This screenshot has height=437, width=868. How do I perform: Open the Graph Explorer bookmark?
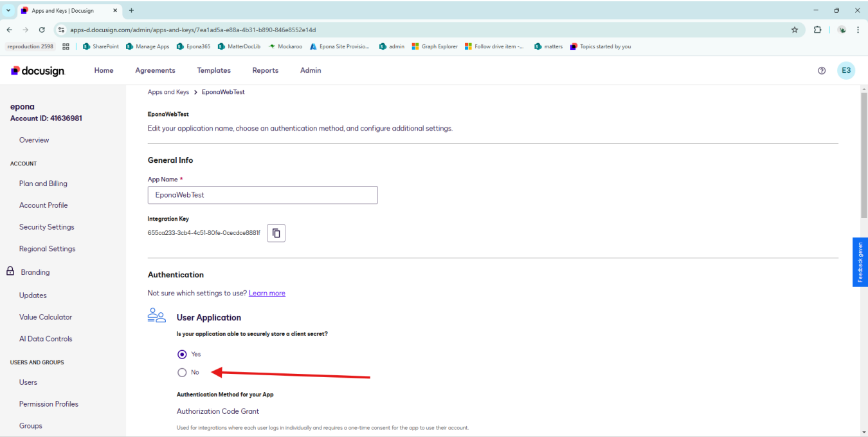click(435, 46)
